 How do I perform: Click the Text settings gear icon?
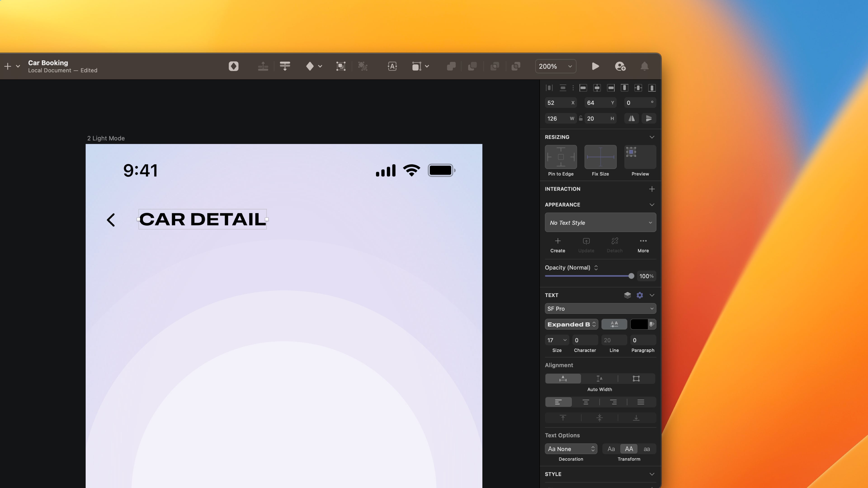click(639, 295)
